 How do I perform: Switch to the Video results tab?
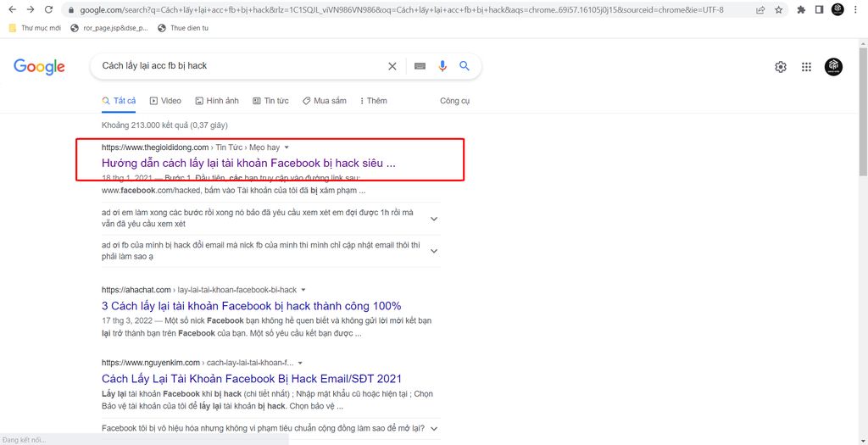click(165, 101)
